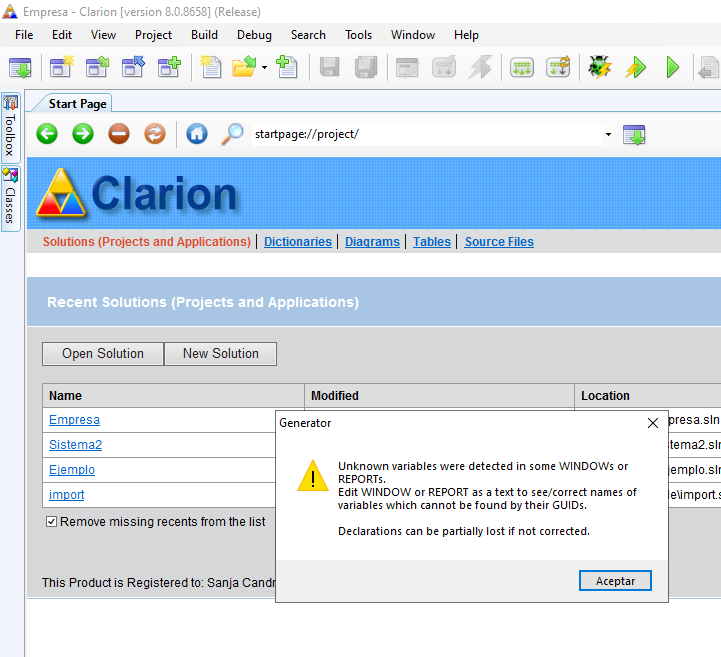Open the Help menu
The image size is (721, 657).
466,35
